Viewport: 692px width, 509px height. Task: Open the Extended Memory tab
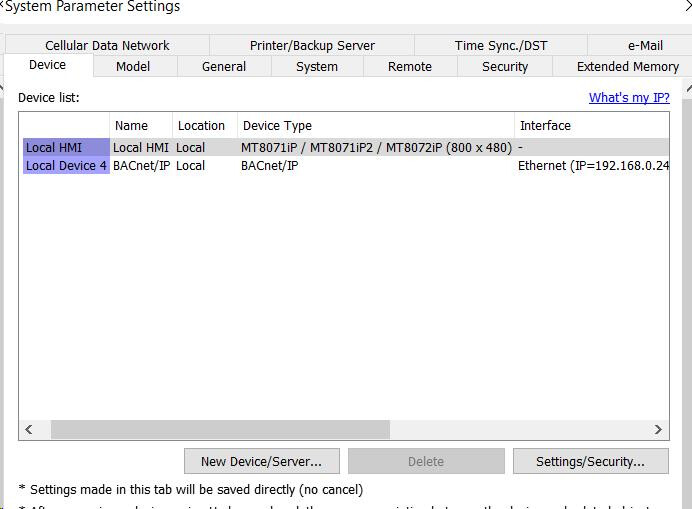click(627, 67)
